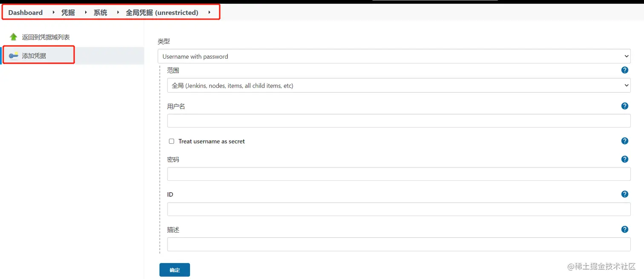Open help for the 描述 field
The image size is (644, 279).
coord(624,229)
